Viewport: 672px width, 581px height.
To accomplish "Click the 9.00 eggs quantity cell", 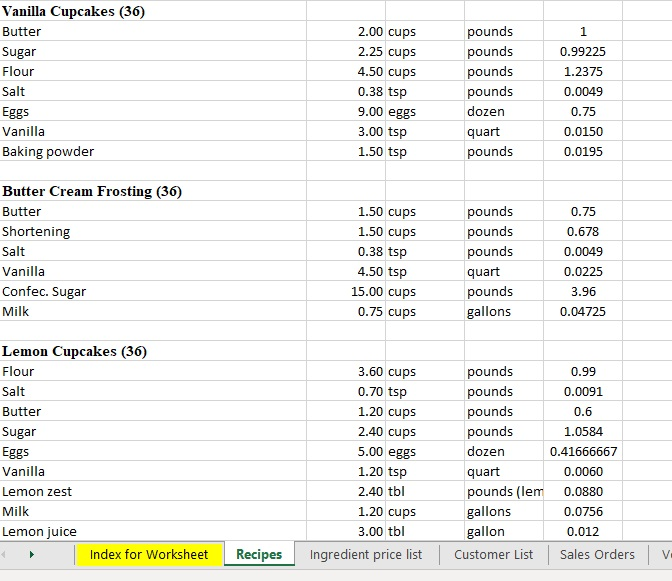I will pyautogui.click(x=346, y=111).
